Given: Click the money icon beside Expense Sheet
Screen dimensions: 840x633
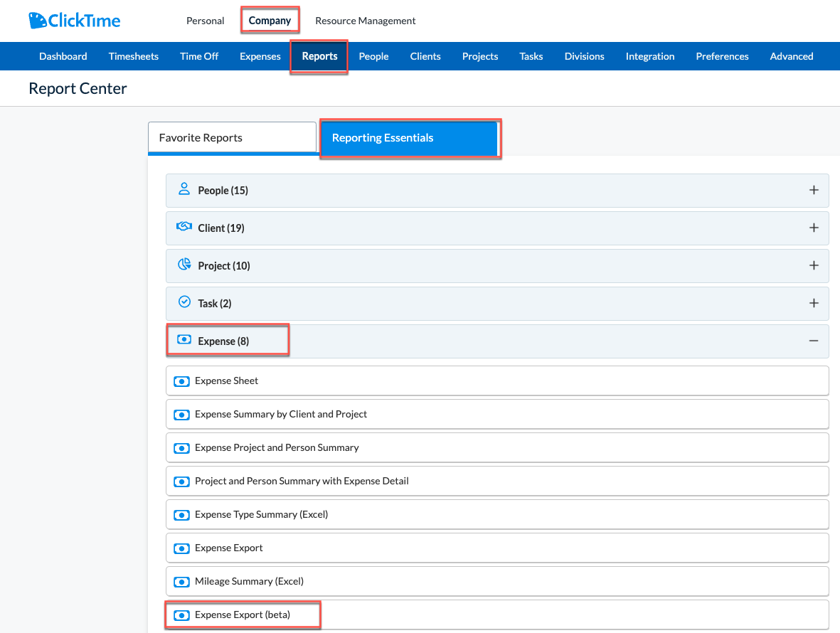Looking at the screenshot, I should click(181, 381).
